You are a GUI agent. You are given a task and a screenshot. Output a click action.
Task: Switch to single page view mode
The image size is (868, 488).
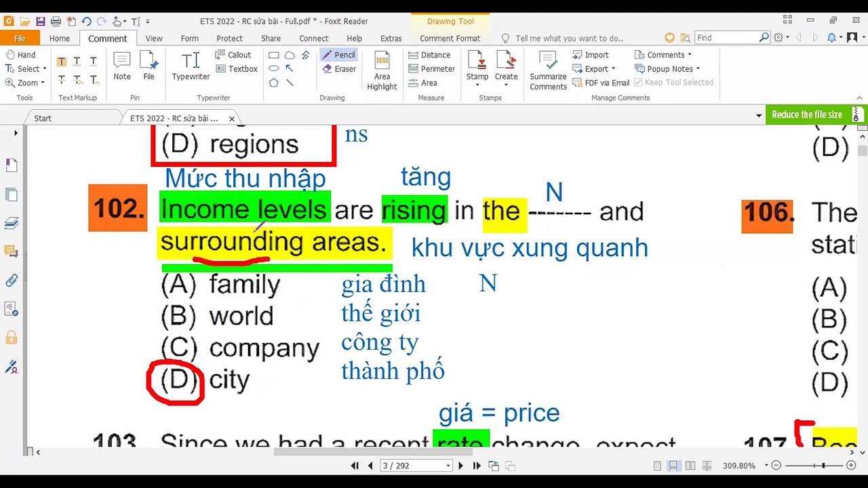pyautogui.click(x=657, y=466)
